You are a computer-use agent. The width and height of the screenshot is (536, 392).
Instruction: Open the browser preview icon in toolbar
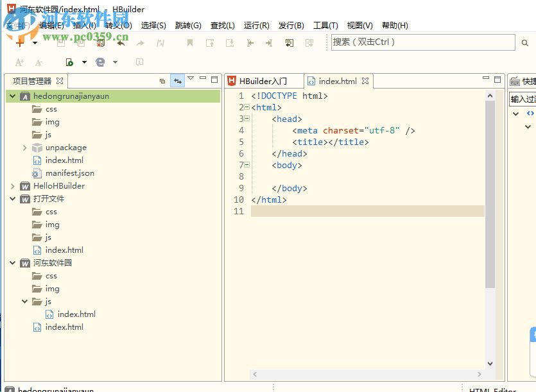click(100, 62)
